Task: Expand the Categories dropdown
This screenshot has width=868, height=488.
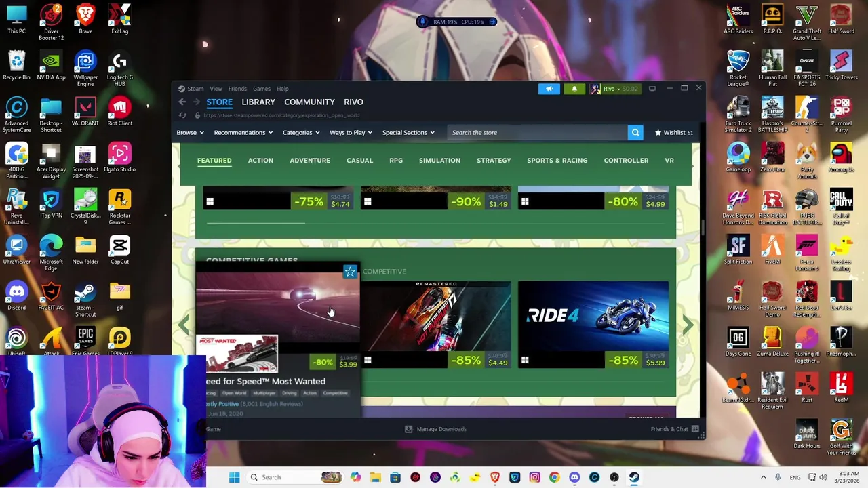Action: 301,133
